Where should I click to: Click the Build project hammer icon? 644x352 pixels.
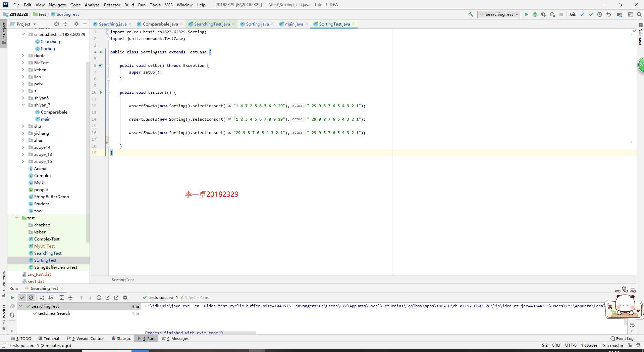[x=471, y=14]
